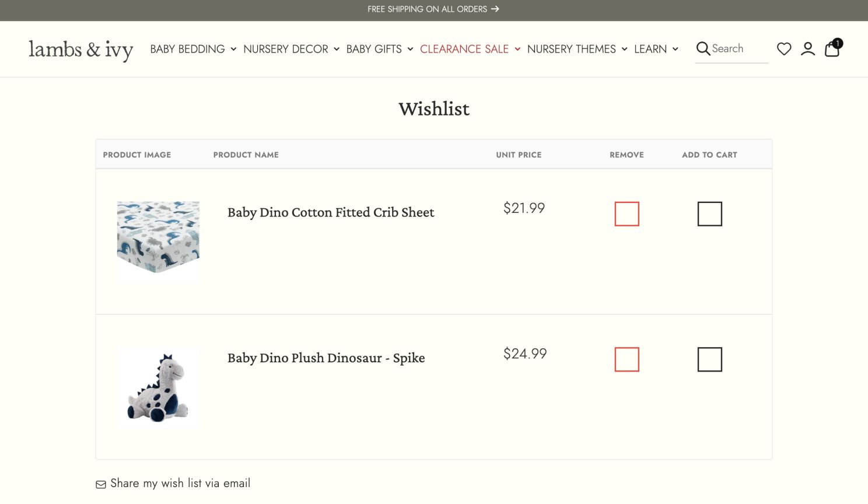This screenshot has width=868, height=504.
Task: Click the search magnifying glass icon
Action: 703,49
